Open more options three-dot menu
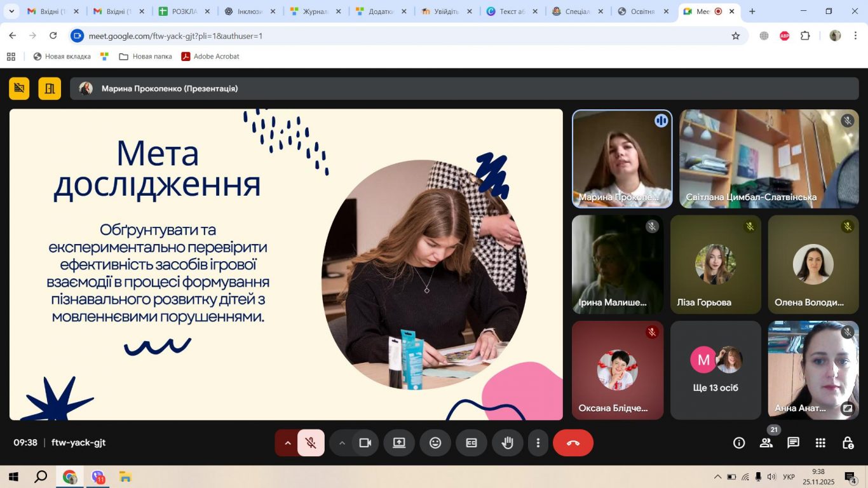Image resolution: width=868 pixels, height=488 pixels. [538, 443]
